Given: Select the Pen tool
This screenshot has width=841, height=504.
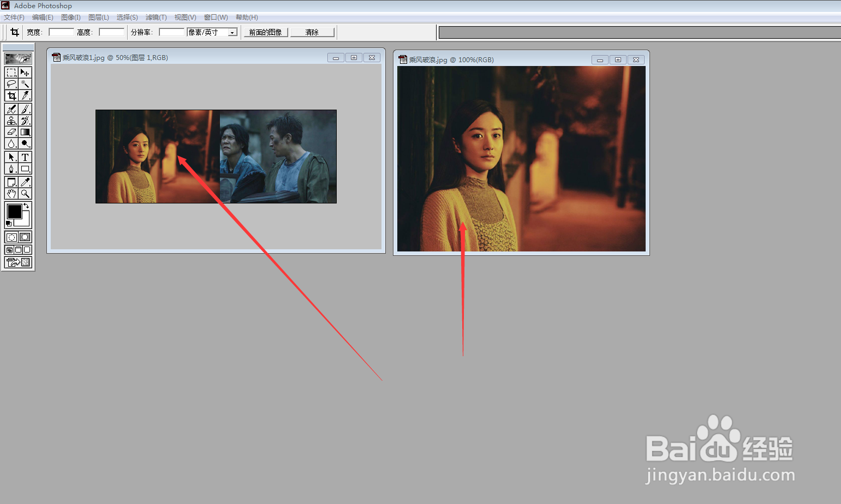Looking at the screenshot, I should point(11,169).
